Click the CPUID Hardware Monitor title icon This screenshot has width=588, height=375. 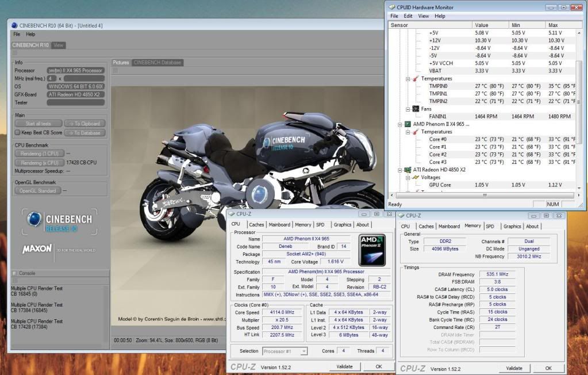pos(392,7)
